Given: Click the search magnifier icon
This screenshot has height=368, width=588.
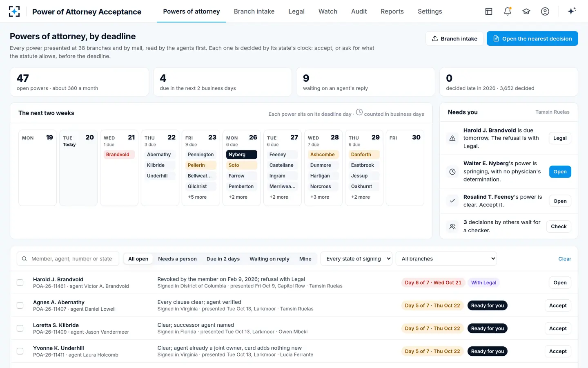Looking at the screenshot, I should pyautogui.click(x=24, y=259).
